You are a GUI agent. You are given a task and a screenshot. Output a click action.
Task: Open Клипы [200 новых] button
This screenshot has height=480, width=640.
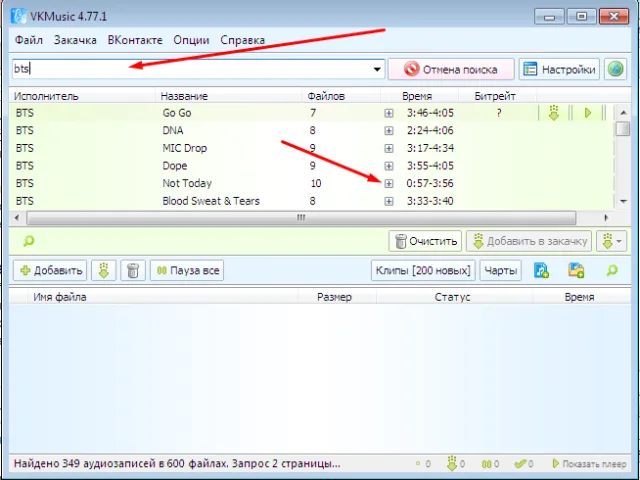(423, 271)
